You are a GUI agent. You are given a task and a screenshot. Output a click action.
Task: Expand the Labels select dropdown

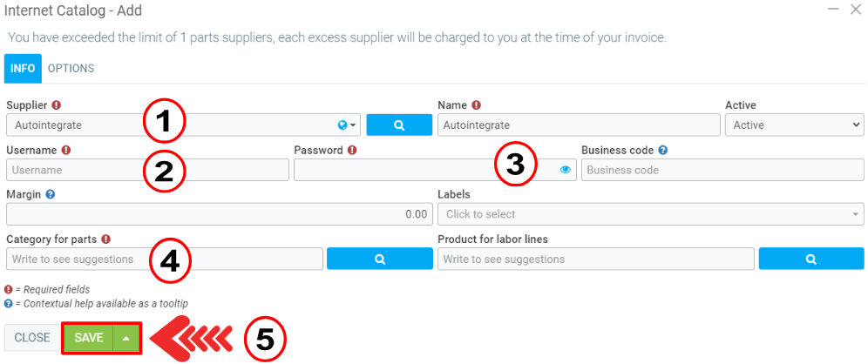(x=650, y=214)
